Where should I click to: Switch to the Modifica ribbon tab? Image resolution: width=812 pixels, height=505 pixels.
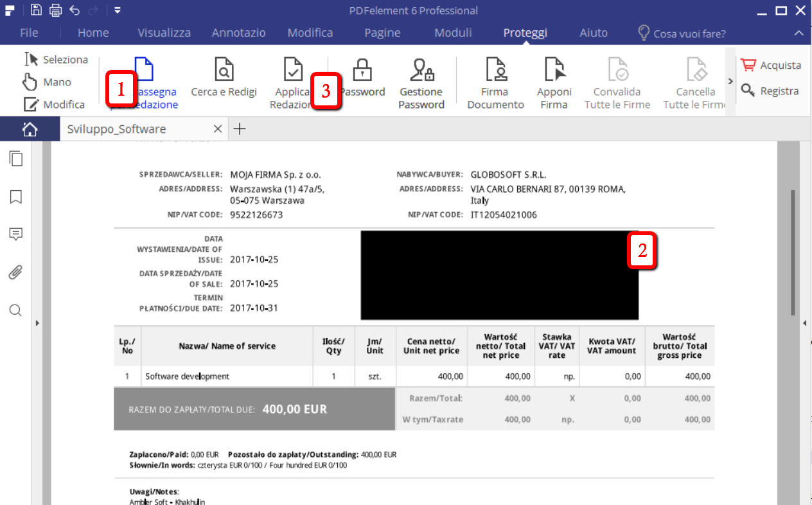tap(310, 33)
